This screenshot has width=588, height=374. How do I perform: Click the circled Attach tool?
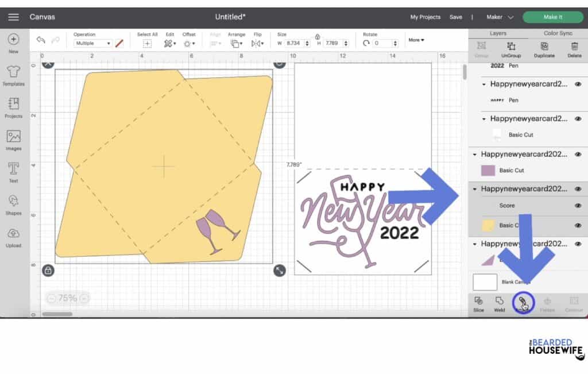coord(522,303)
